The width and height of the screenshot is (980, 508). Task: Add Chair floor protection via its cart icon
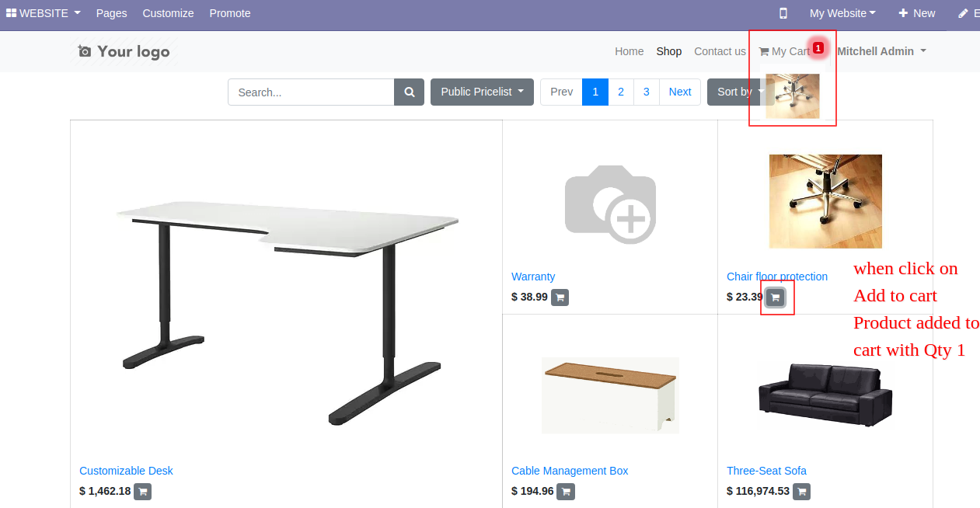775,297
